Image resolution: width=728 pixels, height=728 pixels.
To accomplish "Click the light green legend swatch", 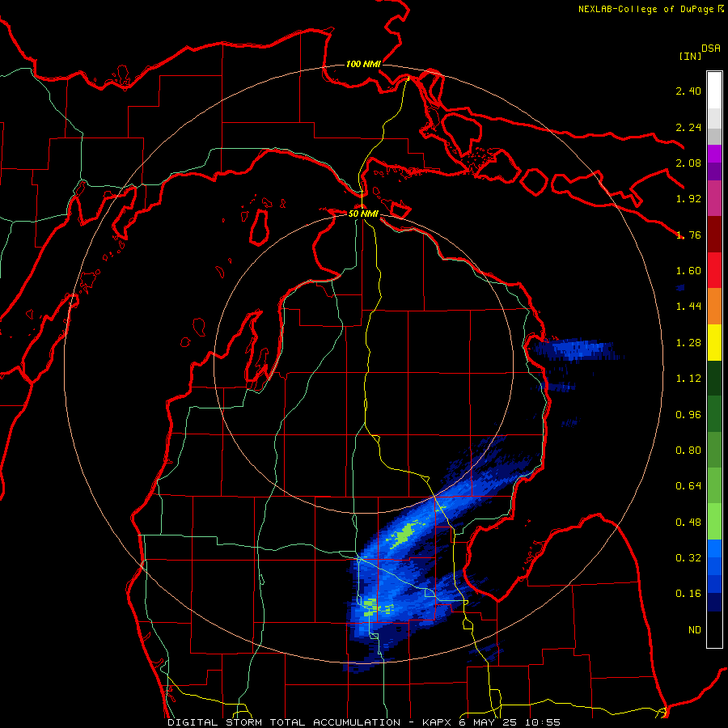I will pyautogui.click(x=714, y=522).
